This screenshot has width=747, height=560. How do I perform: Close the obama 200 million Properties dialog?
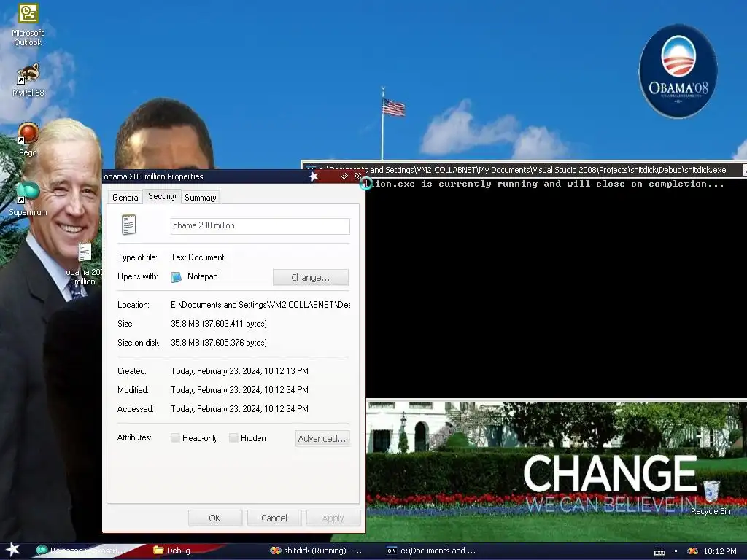[357, 176]
